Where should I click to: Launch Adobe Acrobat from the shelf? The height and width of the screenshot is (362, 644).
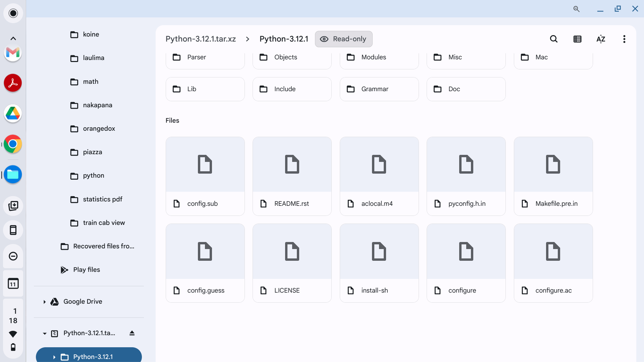13,83
